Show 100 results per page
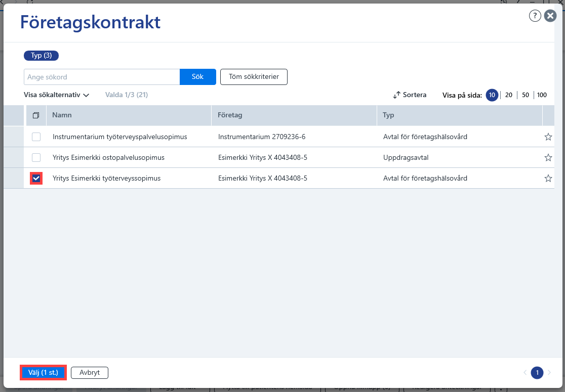 (542, 95)
